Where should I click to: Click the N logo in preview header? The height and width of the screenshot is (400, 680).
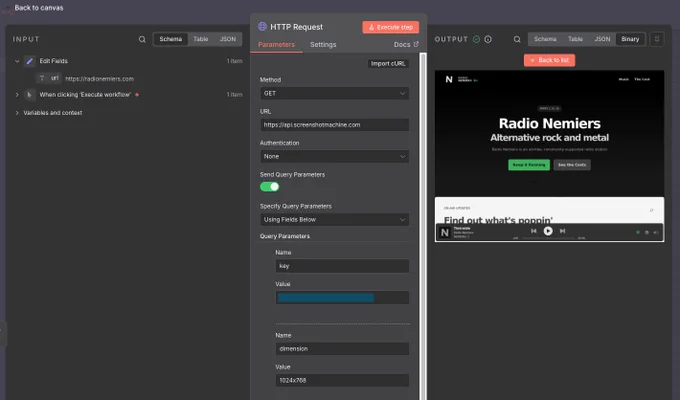449,79
